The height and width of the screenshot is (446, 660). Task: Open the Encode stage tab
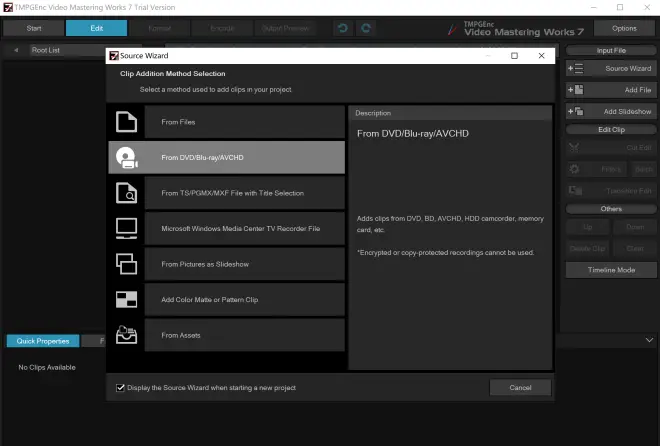coord(222,28)
